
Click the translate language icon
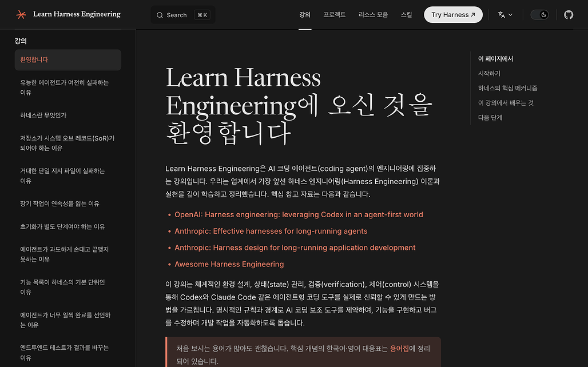[502, 15]
